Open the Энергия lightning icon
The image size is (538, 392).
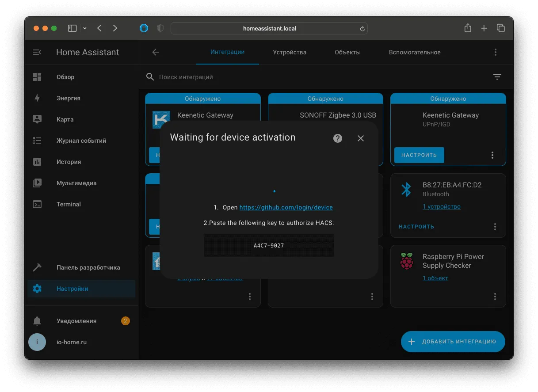click(x=37, y=98)
